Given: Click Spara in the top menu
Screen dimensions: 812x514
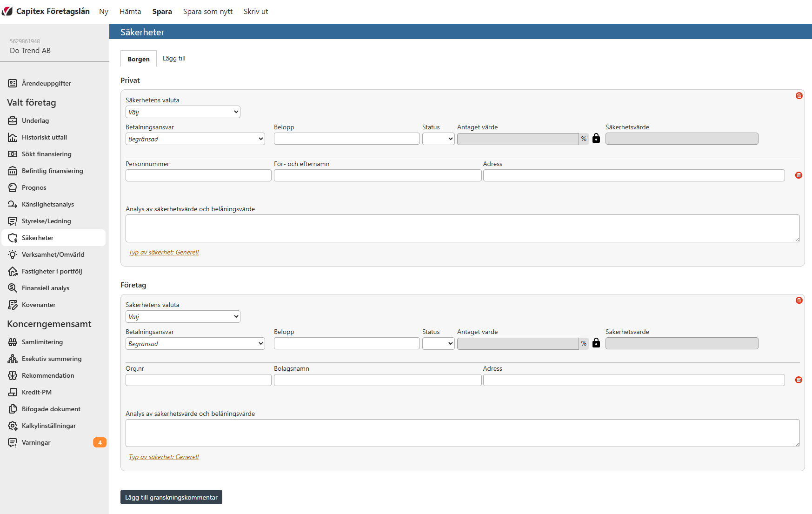Looking at the screenshot, I should pos(162,11).
